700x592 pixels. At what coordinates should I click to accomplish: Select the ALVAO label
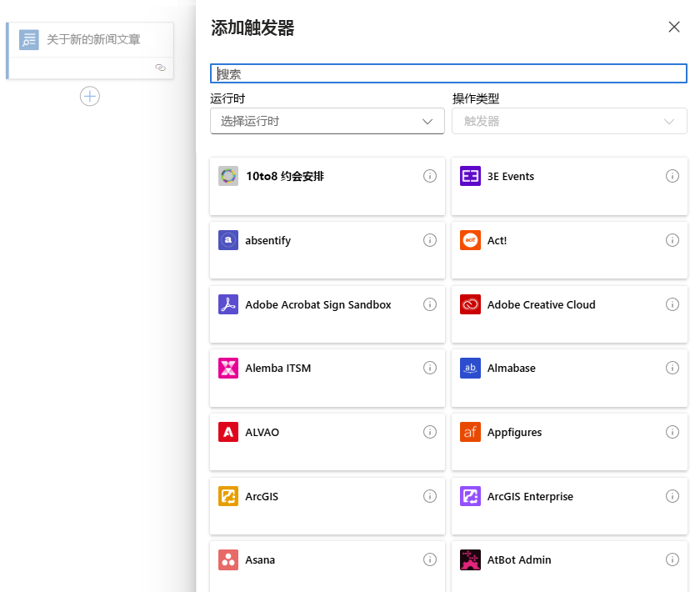[262, 433]
